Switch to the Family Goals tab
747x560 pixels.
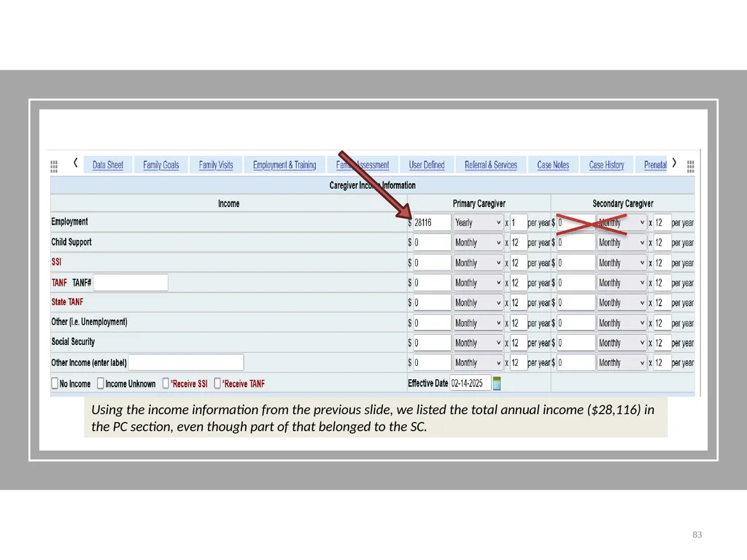(161, 165)
